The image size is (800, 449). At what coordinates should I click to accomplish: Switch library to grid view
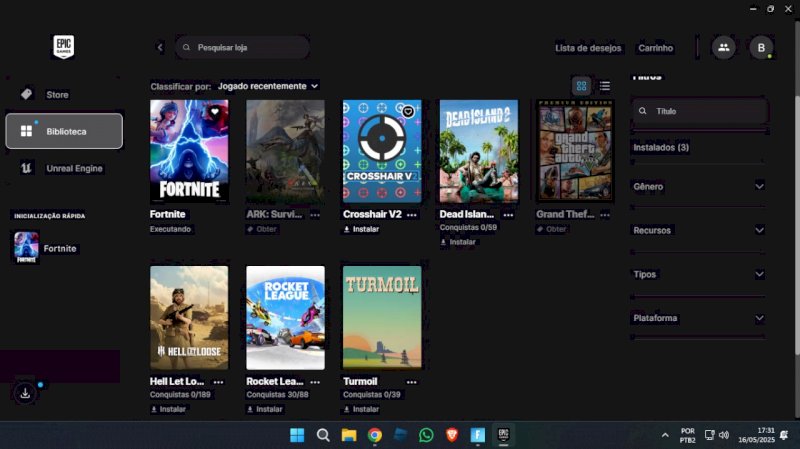[581, 86]
